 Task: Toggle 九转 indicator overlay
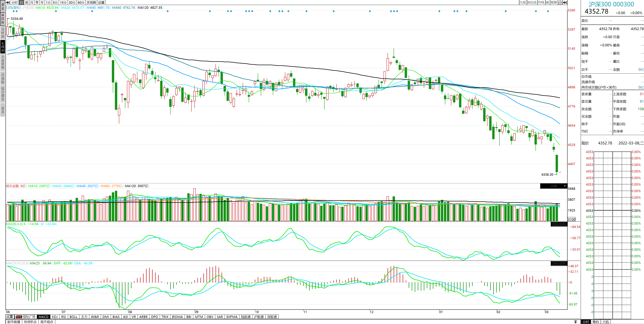coord(523,3)
